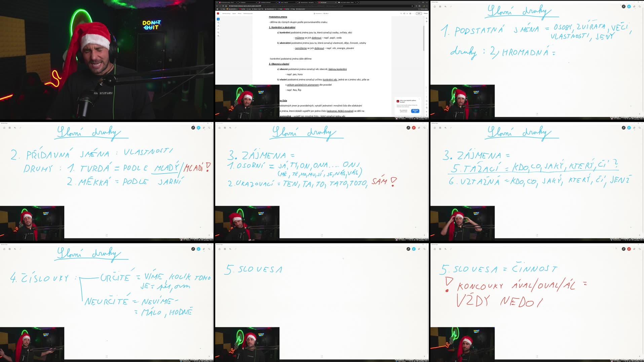Click Přihlásit in the PDF viewer toolbar
Screen dimensions: 644x362
pos(426,13)
